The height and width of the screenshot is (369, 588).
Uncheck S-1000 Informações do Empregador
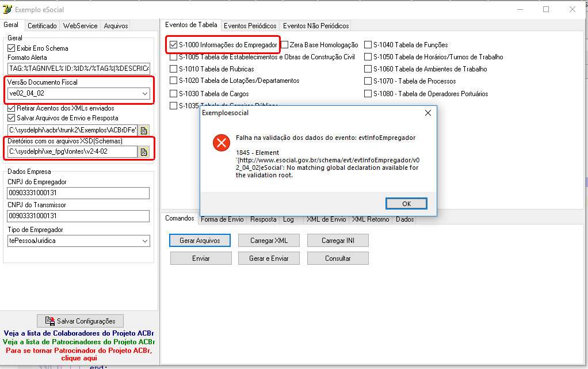pos(173,45)
